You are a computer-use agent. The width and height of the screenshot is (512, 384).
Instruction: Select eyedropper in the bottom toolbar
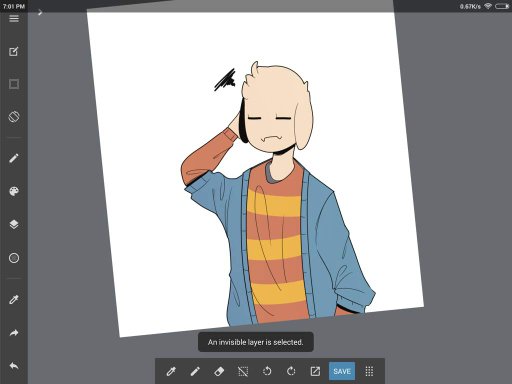pyautogui.click(x=171, y=371)
